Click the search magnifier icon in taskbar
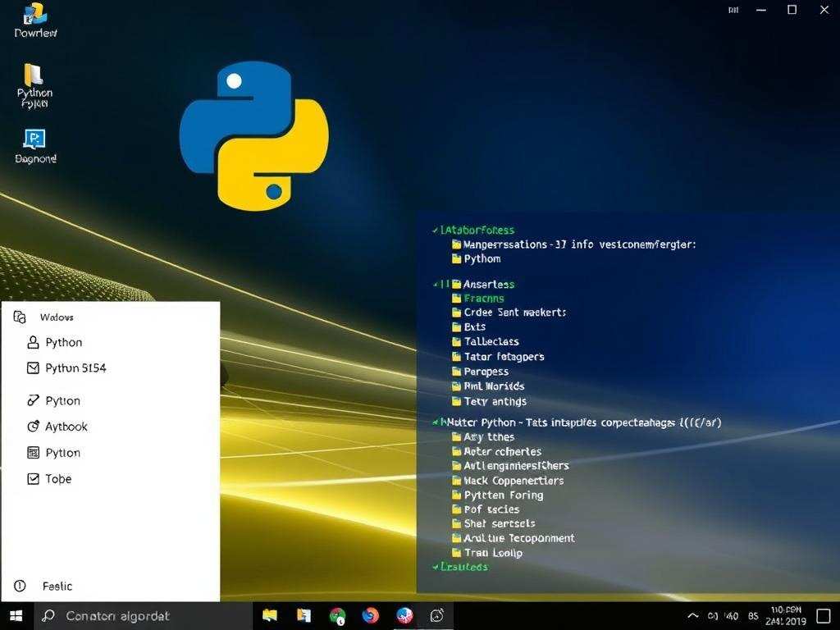The height and width of the screenshot is (630, 840). coord(48,616)
